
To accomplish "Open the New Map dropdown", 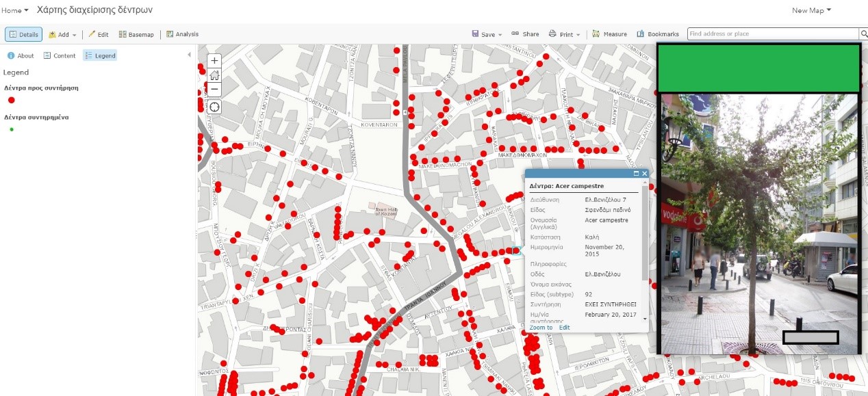I will coord(811,10).
